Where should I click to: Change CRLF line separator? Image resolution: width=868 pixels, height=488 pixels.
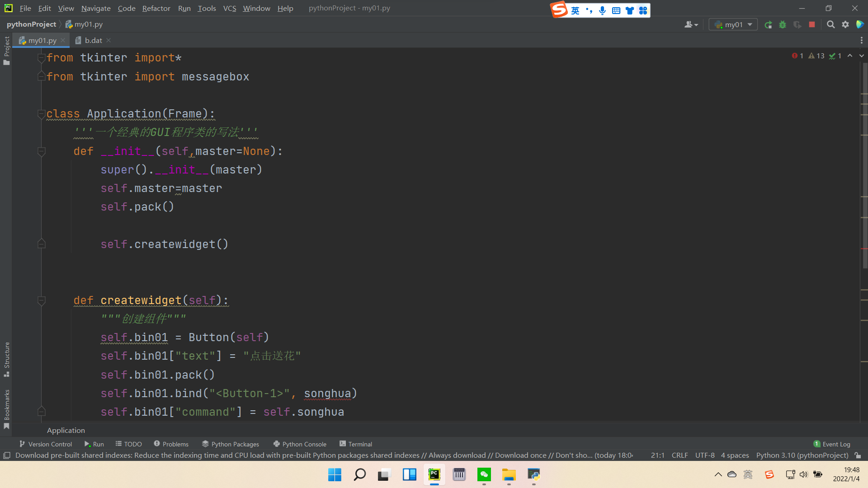point(679,455)
